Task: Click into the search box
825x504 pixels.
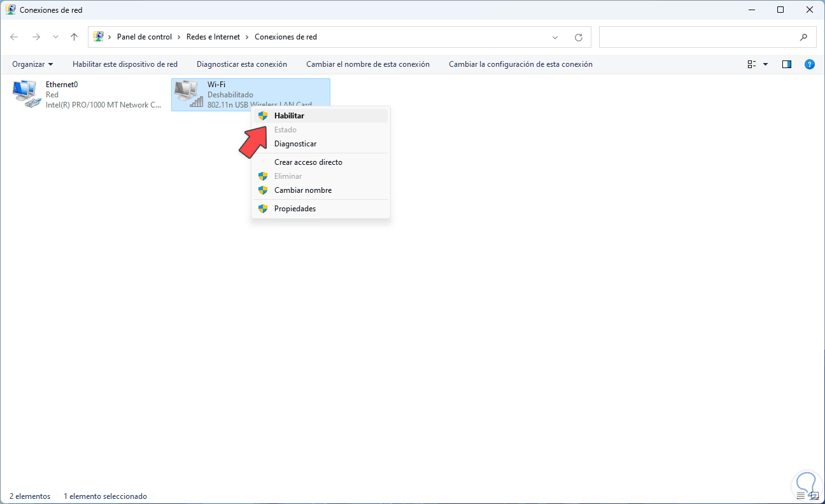Action: pyautogui.click(x=699, y=37)
